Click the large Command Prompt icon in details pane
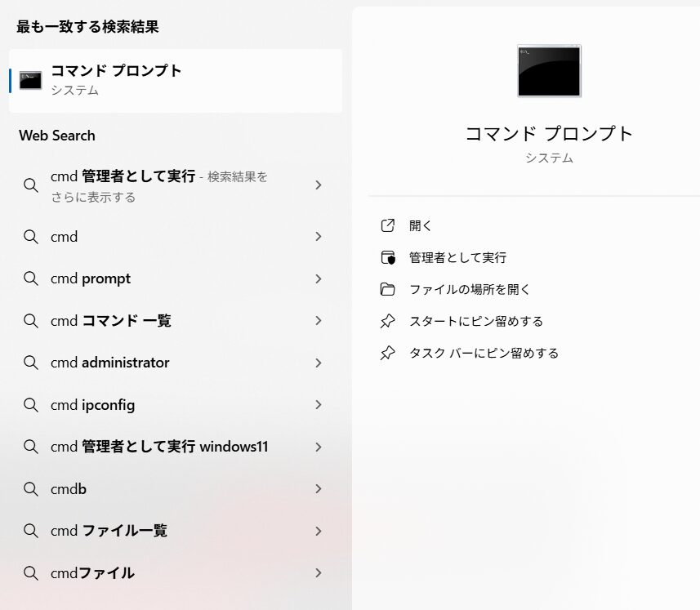The width and height of the screenshot is (700, 610). click(549, 70)
